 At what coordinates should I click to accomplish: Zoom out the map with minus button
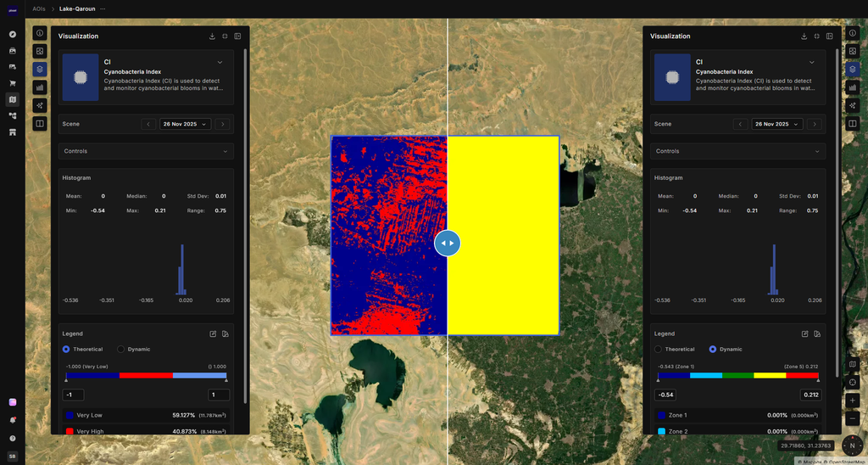click(853, 417)
